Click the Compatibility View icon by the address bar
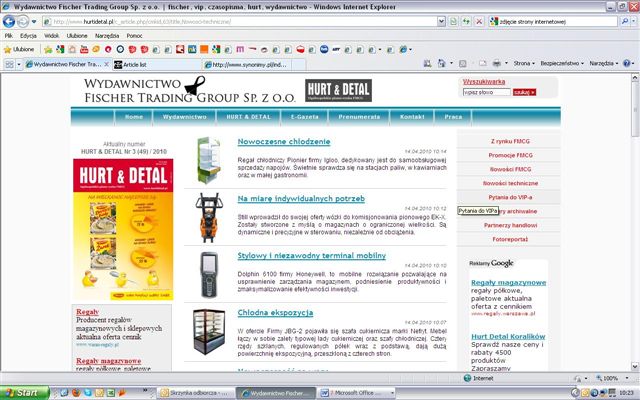The width and height of the screenshot is (640, 400). click(x=453, y=22)
